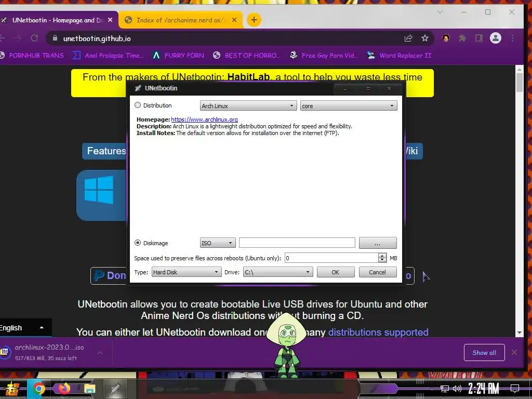
Task: Open the Word Replacer II bookmark
Action: point(400,55)
